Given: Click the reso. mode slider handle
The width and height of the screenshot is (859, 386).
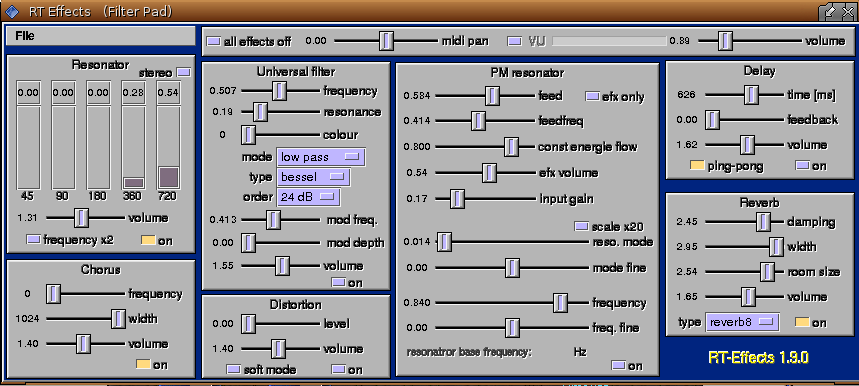Looking at the screenshot, I should point(444,241).
